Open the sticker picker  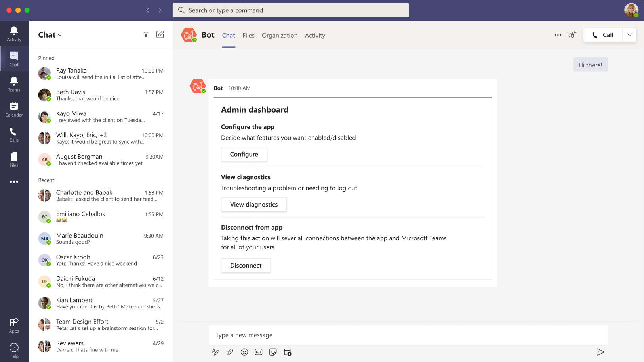pyautogui.click(x=273, y=352)
